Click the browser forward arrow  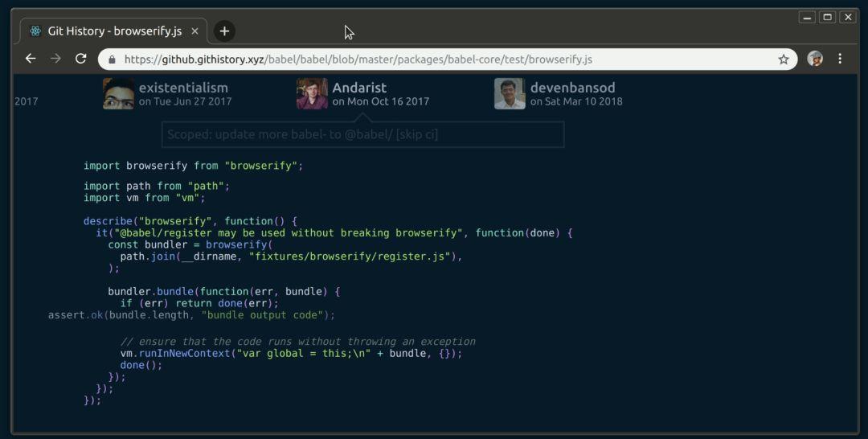click(55, 59)
